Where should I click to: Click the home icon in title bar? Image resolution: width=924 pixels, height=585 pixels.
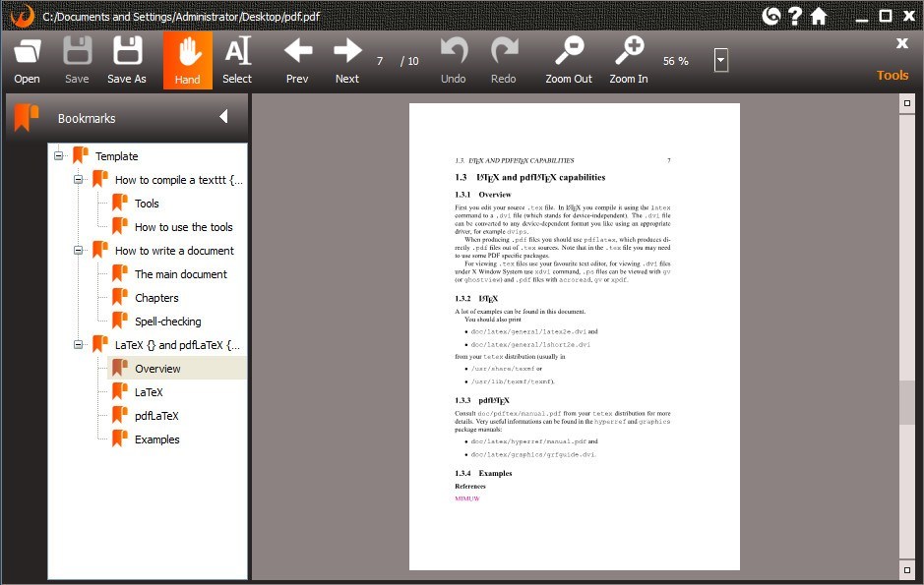819,16
